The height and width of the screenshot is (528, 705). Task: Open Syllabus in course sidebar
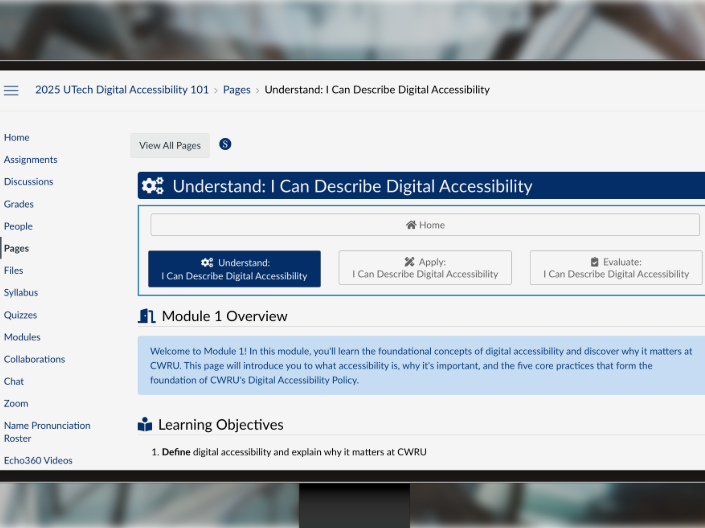pyautogui.click(x=21, y=292)
